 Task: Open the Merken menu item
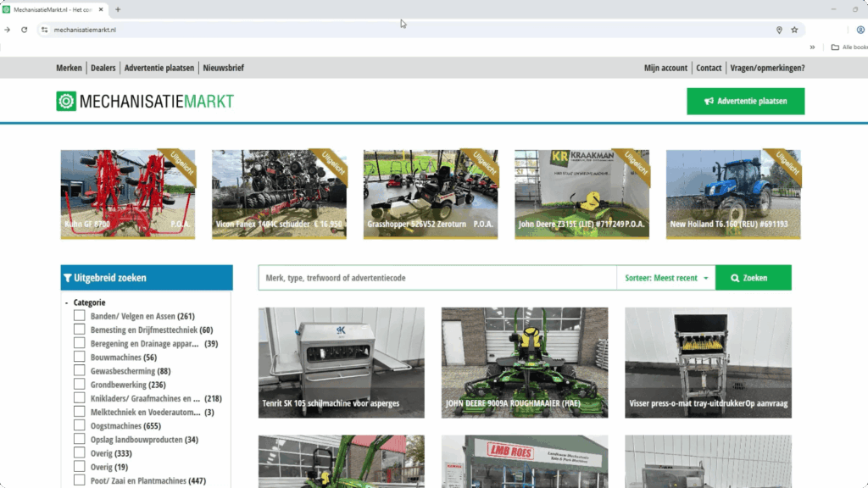[69, 68]
